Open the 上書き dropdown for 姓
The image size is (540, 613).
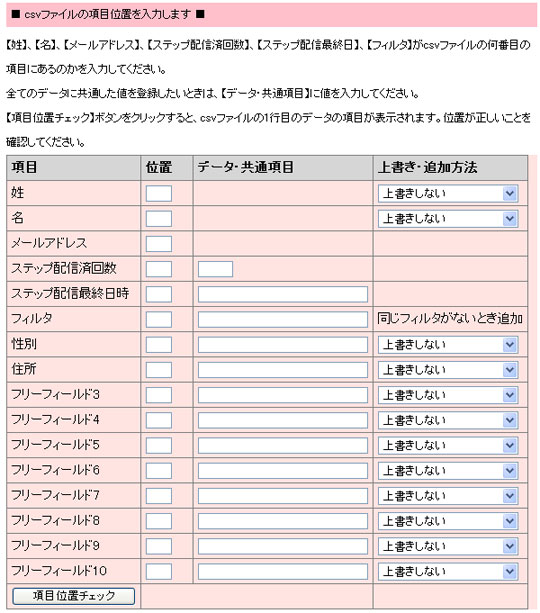448,194
